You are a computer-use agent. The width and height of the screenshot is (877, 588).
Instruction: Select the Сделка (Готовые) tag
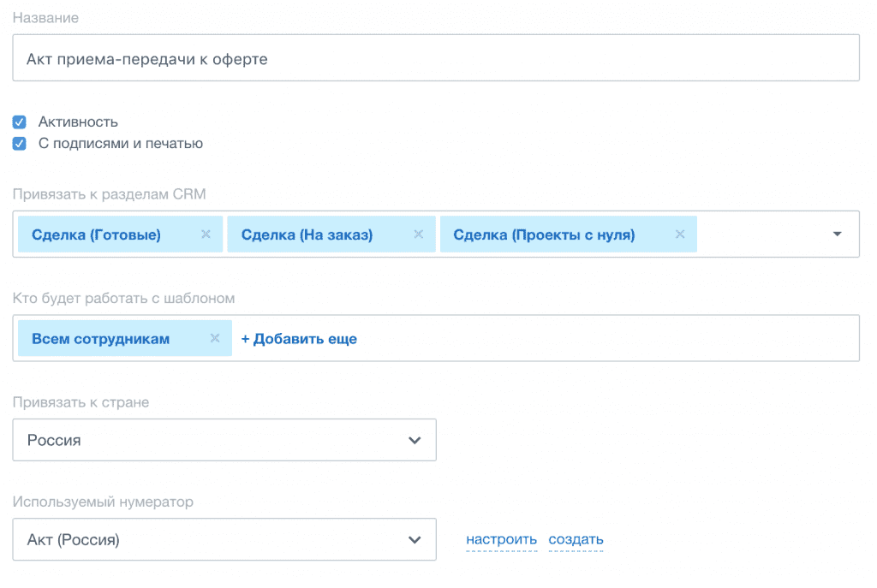[x=96, y=235]
